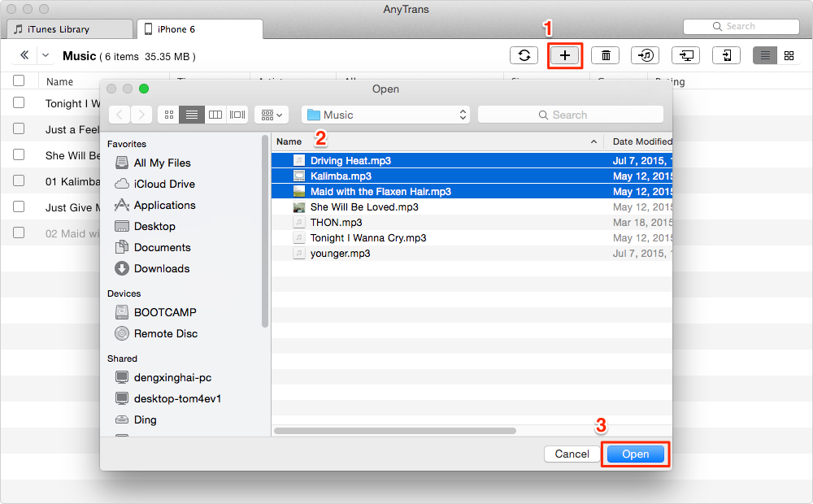Select Remote Disc in sidebar
This screenshot has height=504, width=813.
point(156,333)
